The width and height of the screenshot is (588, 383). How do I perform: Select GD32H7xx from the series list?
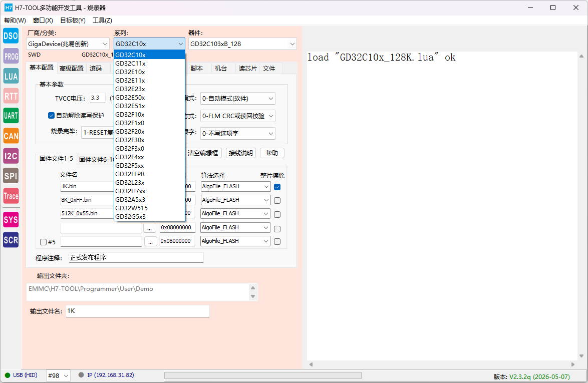(149, 191)
